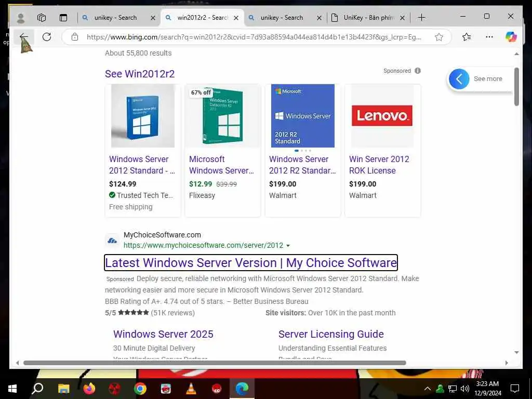Viewport: 532px width, 399px height.
Task: Open Windows Start menu
Action: click(x=12, y=389)
